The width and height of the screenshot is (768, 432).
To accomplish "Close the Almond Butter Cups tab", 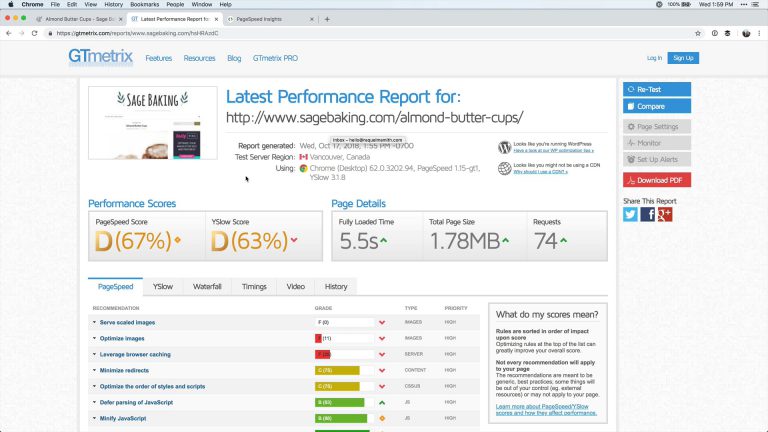I will [121, 19].
